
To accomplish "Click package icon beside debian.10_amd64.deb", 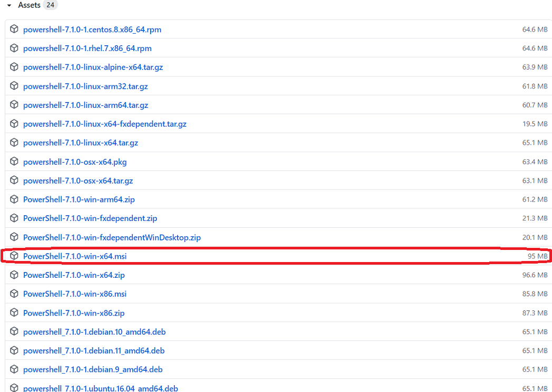I will pyautogui.click(x=14, y=332).
